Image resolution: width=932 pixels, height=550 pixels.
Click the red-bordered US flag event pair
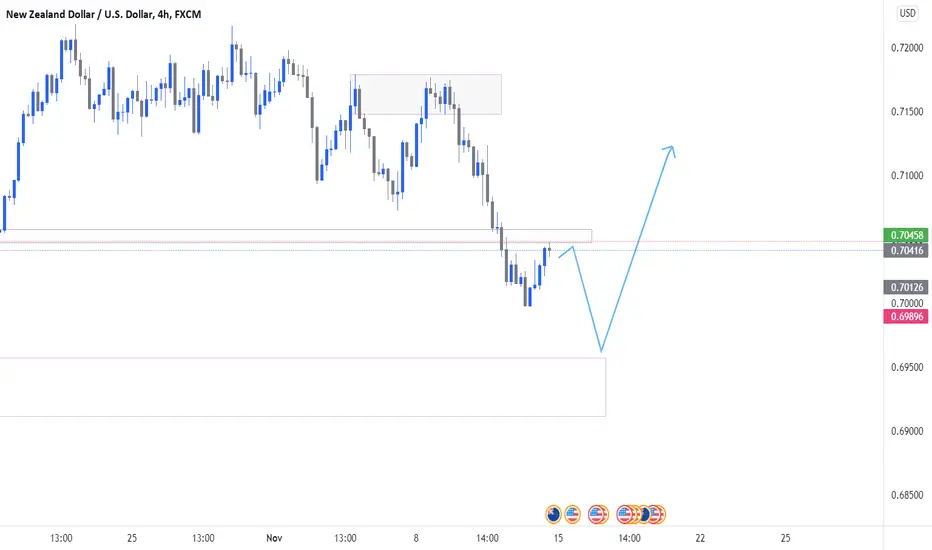(x=598, y=514)
